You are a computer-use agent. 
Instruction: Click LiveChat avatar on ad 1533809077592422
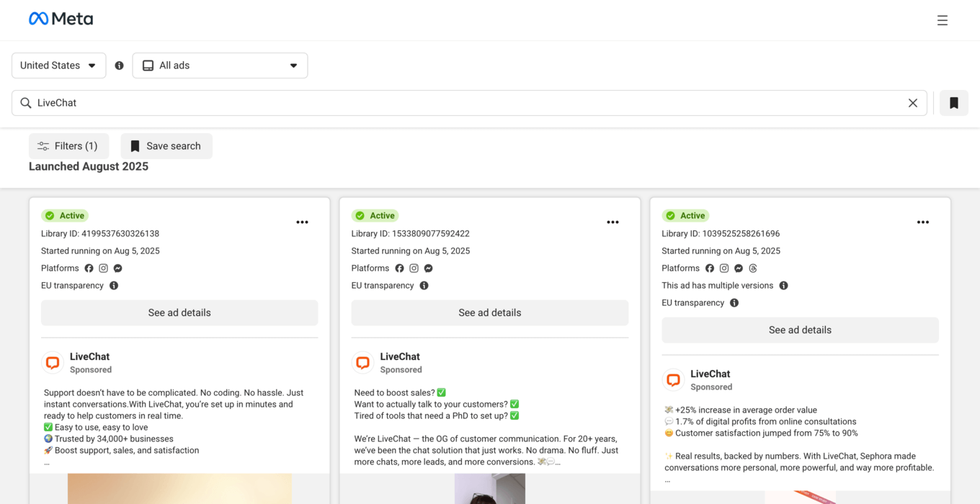coord(363,363)
